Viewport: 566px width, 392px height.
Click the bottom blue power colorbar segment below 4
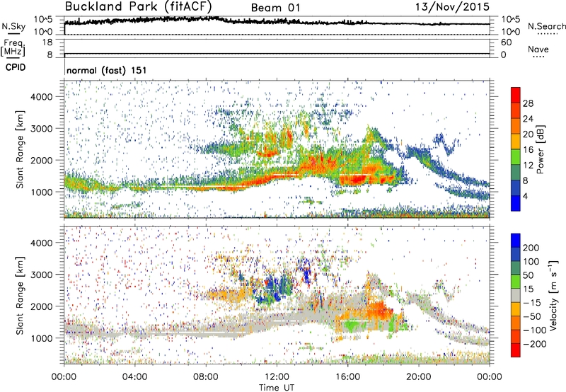(516, 203)
